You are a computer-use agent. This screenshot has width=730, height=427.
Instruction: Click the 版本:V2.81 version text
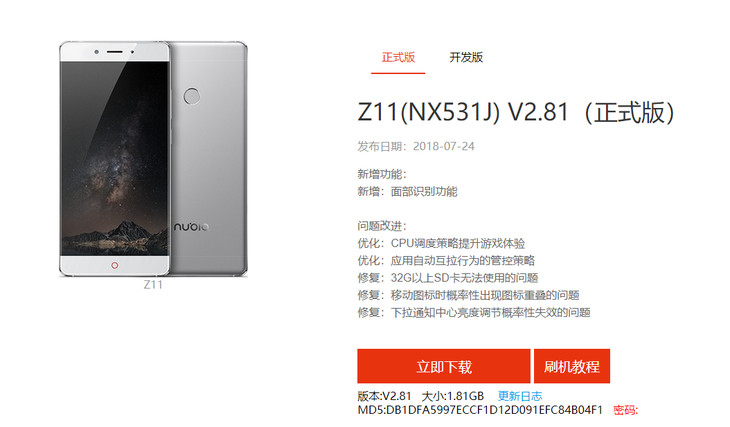coord(385,396)
